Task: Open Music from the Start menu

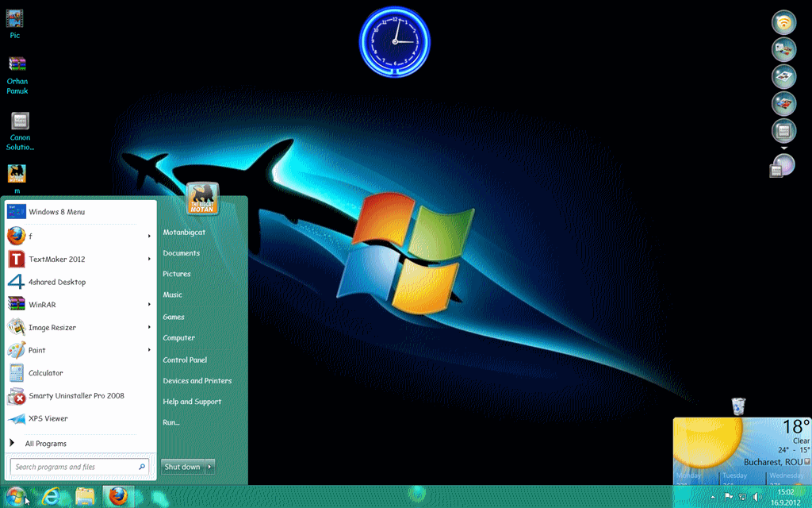Action: (x=172, y=294)
